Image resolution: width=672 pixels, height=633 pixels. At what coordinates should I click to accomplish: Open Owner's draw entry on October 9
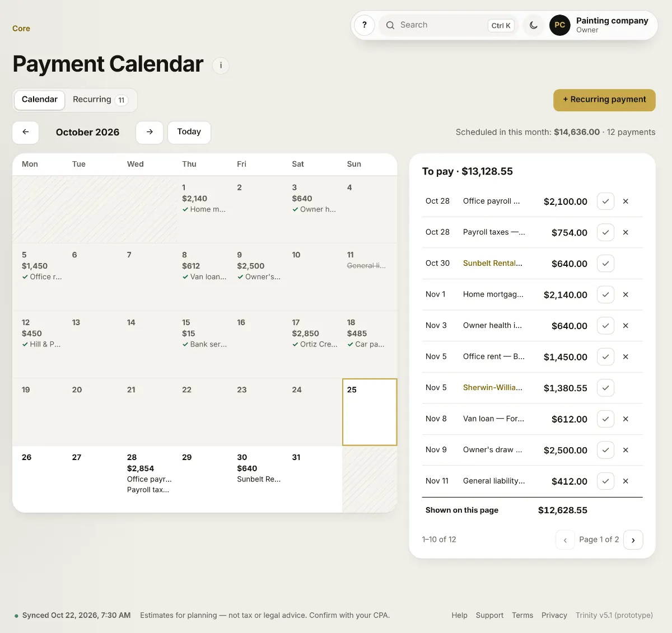(259, 276)
